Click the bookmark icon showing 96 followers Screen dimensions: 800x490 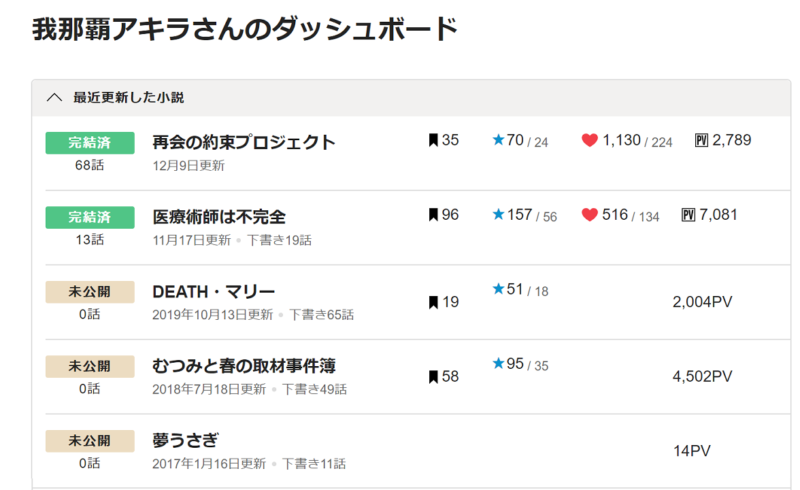tap(433, 214)
